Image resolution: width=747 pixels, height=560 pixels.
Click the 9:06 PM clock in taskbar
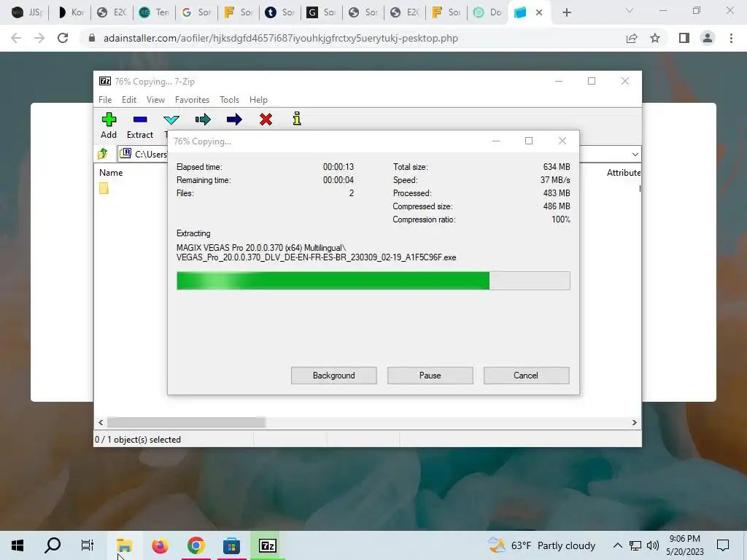pos(684,539)
